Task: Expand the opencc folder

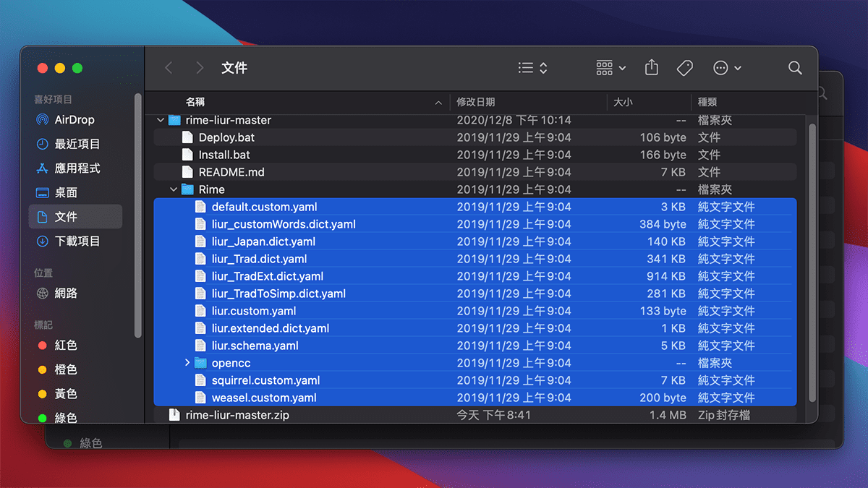Action: 187,363
